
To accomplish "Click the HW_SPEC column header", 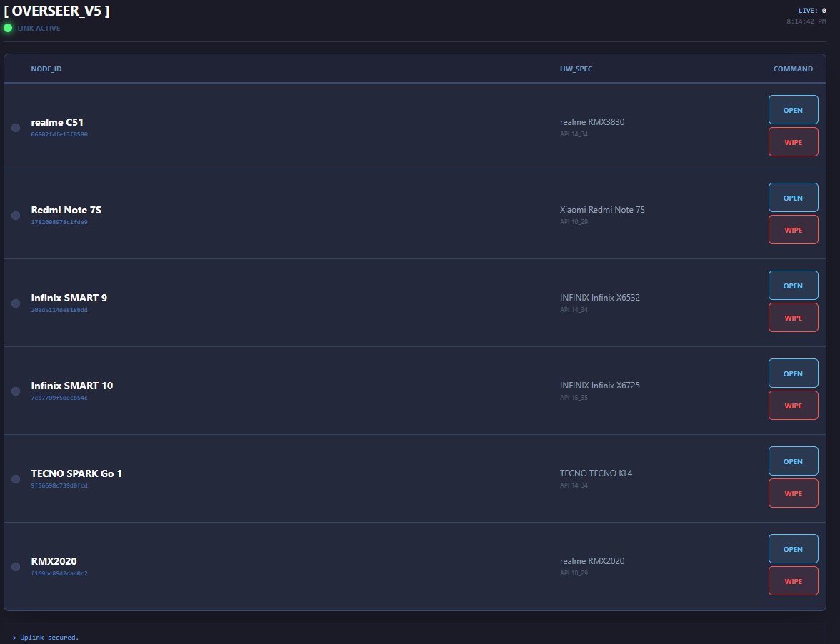I will pyautogui.click(x=576, y=69).
